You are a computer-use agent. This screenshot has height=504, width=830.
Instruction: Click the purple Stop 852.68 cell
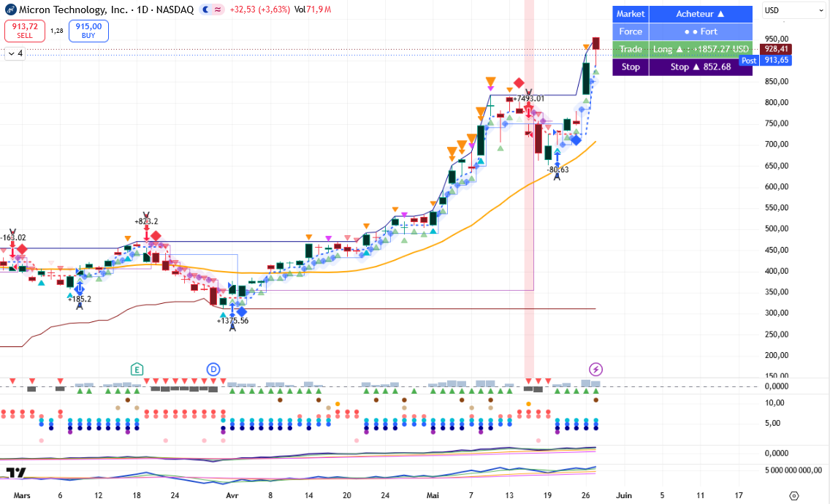pyautogui.click(x=700, y=66)
